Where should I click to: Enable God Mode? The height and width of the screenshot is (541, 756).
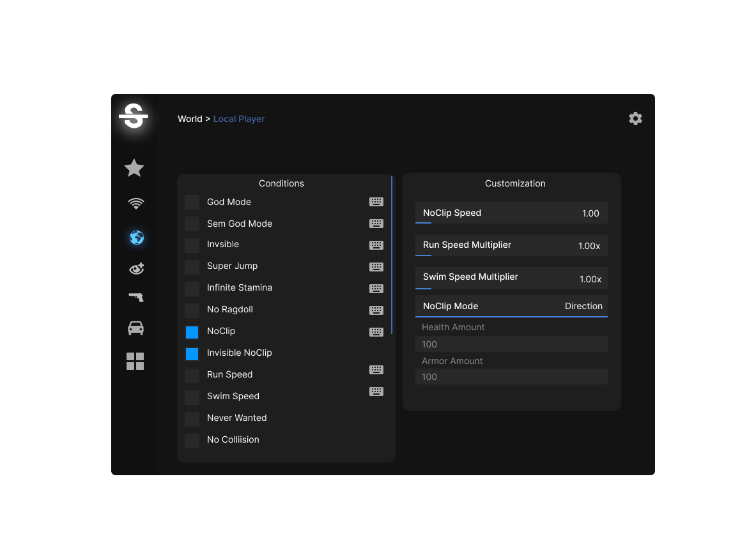pos(192,201)
